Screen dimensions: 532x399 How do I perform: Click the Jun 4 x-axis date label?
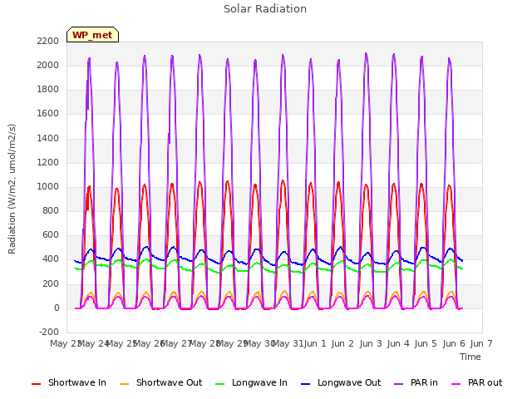click(398, 343)
